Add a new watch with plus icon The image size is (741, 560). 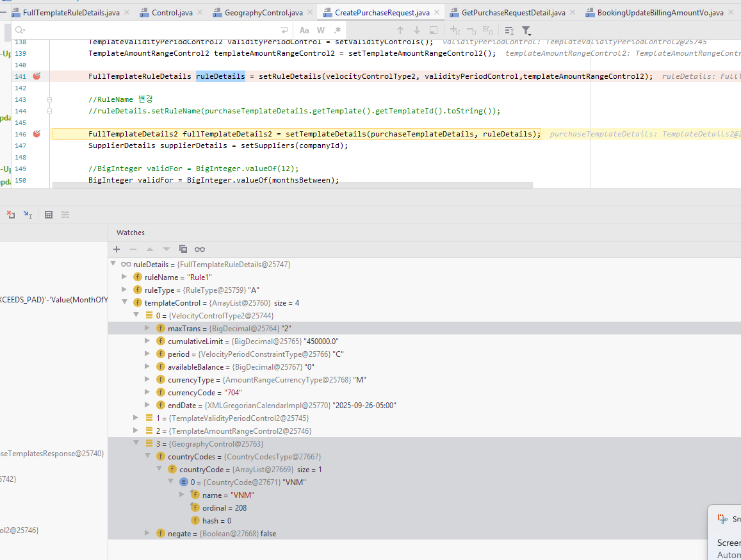(x=117, y=249)
